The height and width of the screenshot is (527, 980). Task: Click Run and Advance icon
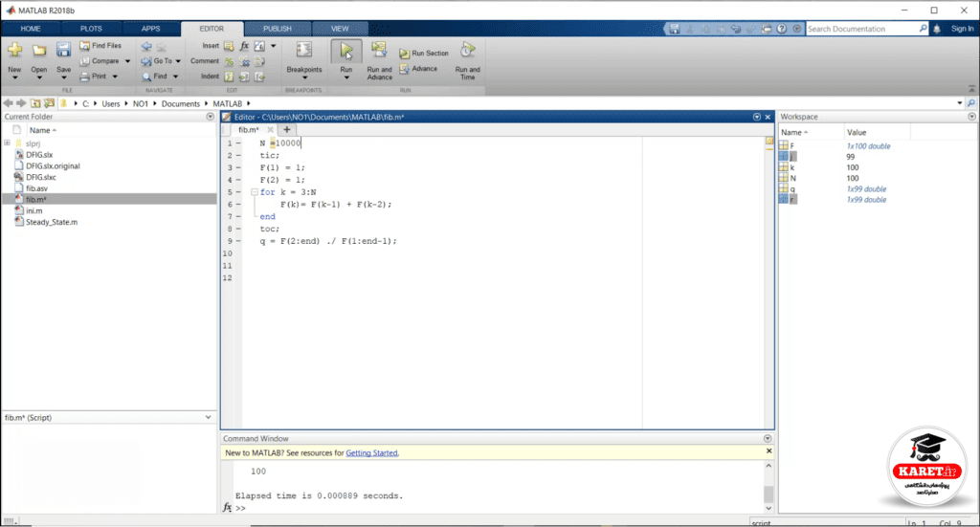pos(379,51)
